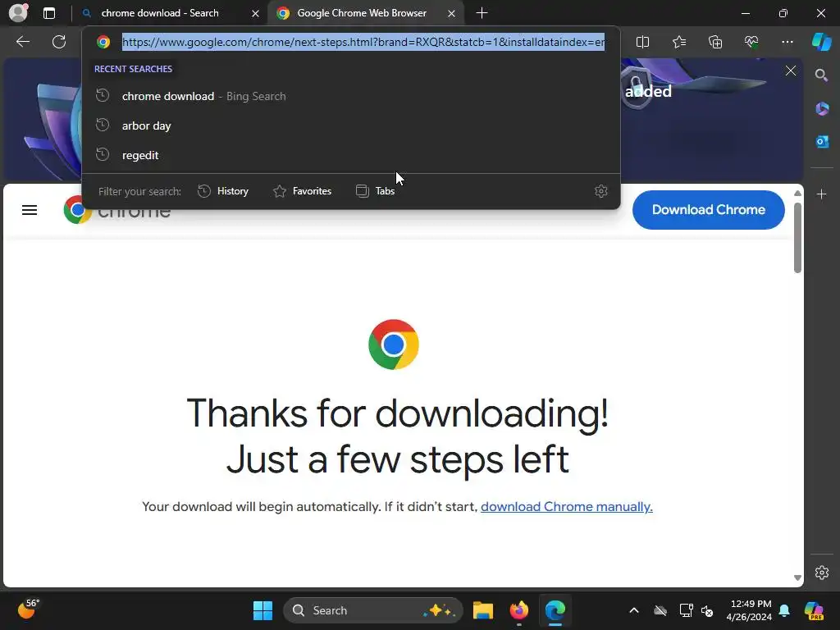Close the Google Chrome Web Browser tab

pos(452,13)
